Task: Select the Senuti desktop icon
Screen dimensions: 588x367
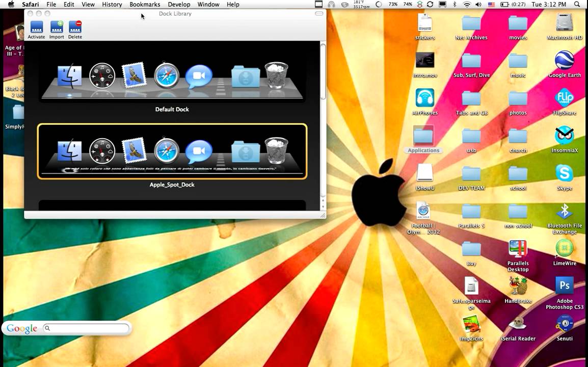Action: pos(565,324)
